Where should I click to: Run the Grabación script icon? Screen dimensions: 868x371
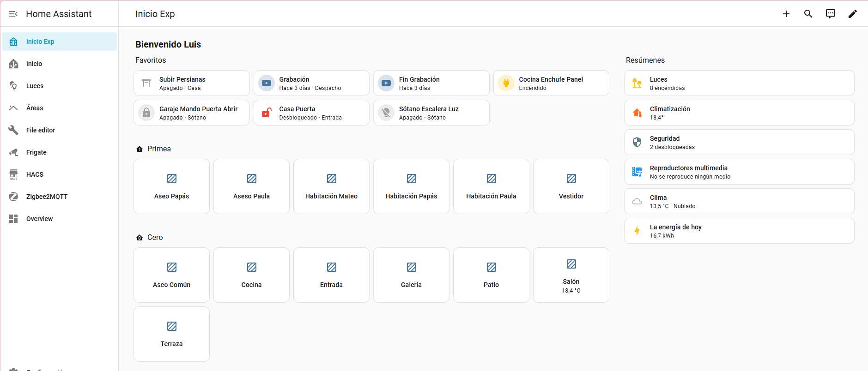point(266,83)
